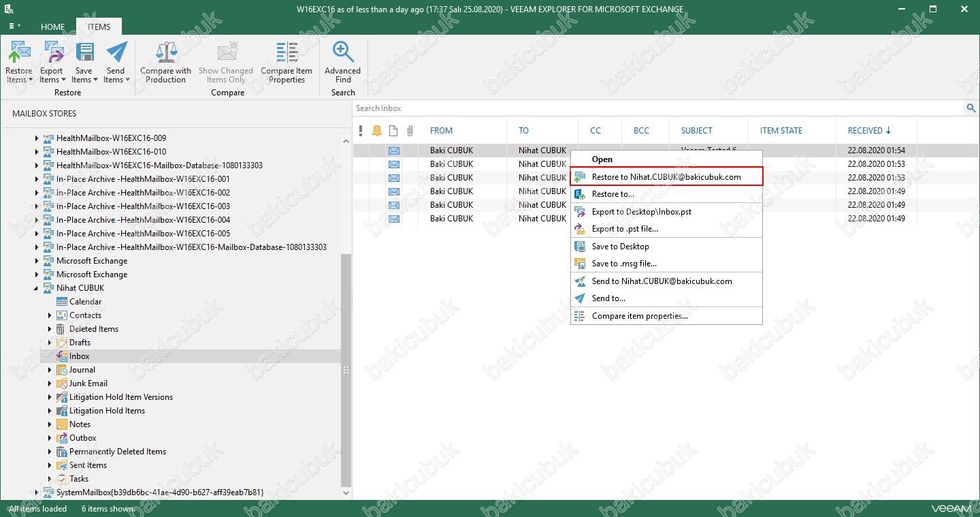Viewport: 980px width, 517px height.
Task: Click the mailbox tree vertical scrollbar thumb
Action: click(346, 369)
